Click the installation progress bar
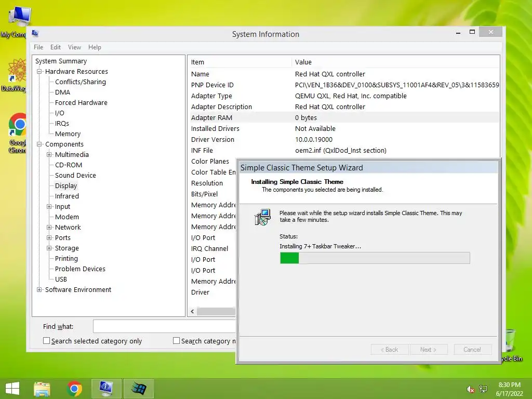The height and width of the screenshot is (399, 532). (x=375, y=258)
